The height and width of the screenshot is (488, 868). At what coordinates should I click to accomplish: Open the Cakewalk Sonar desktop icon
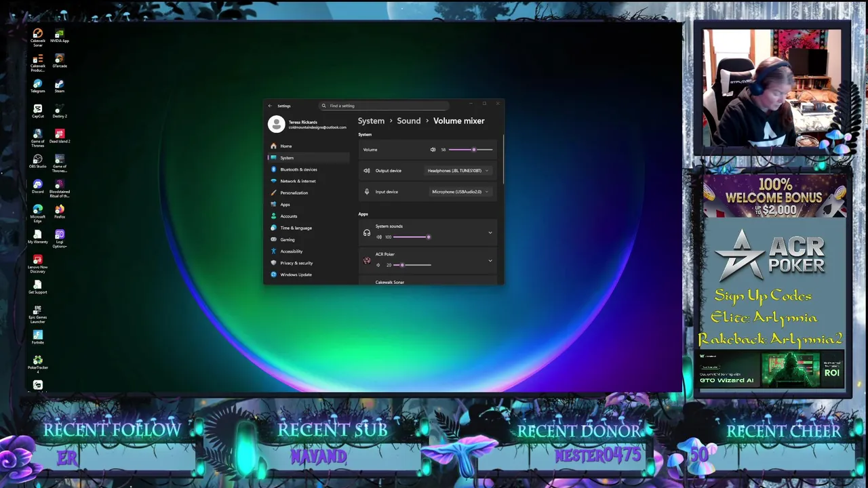38,37
